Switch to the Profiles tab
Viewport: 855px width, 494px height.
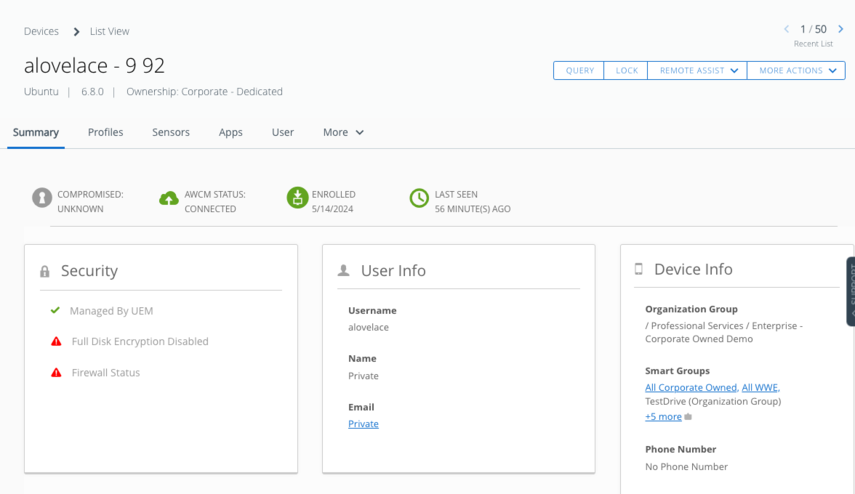[105, 132]
